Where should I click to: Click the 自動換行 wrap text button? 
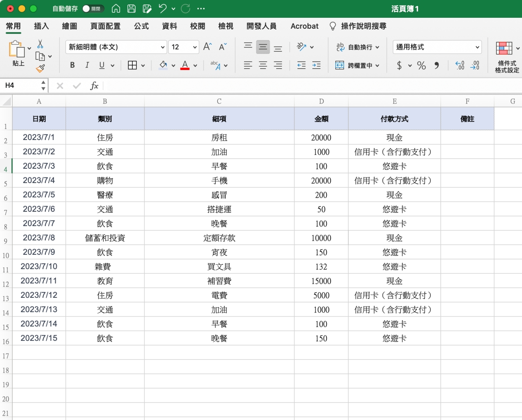[358, 47]
